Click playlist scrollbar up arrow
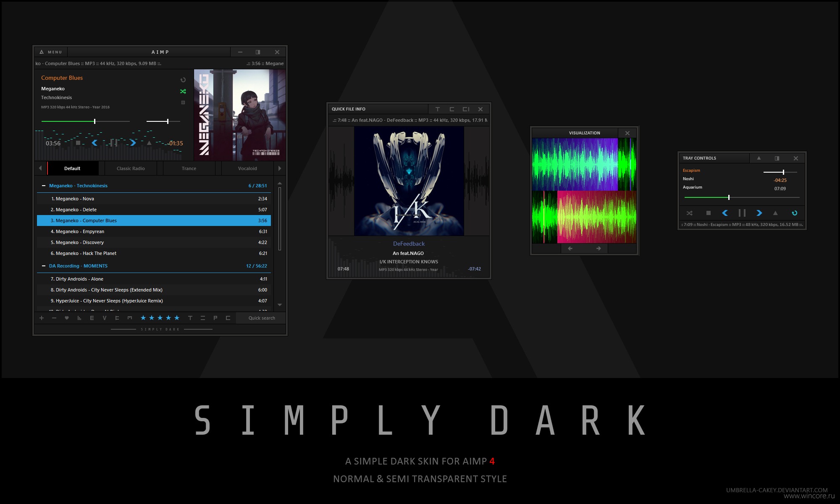Viewport: 840px width, 504px height. [x=280, y=184]
